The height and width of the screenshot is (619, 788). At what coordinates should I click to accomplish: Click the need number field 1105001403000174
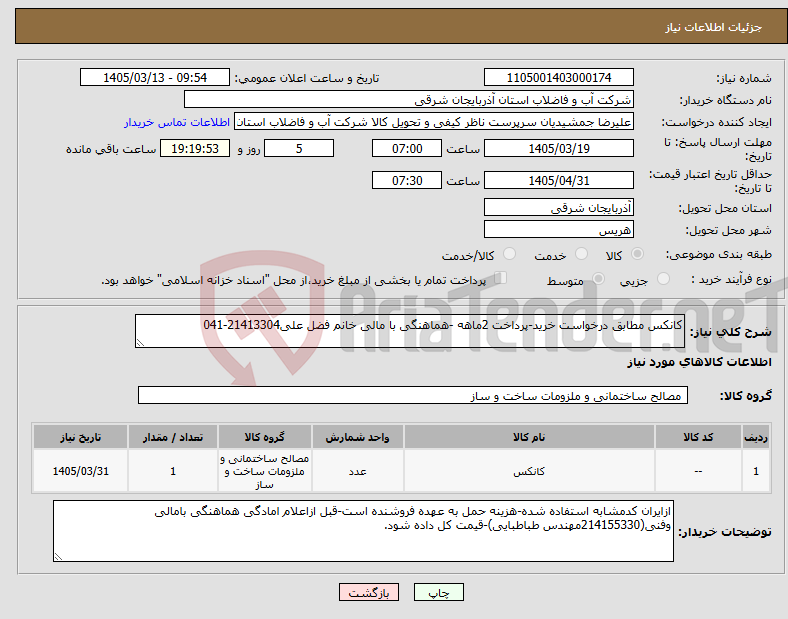coord(558,77)
